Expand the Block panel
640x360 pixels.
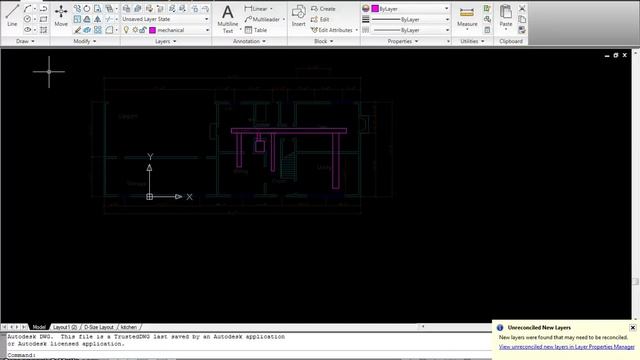tap(324, 41)
